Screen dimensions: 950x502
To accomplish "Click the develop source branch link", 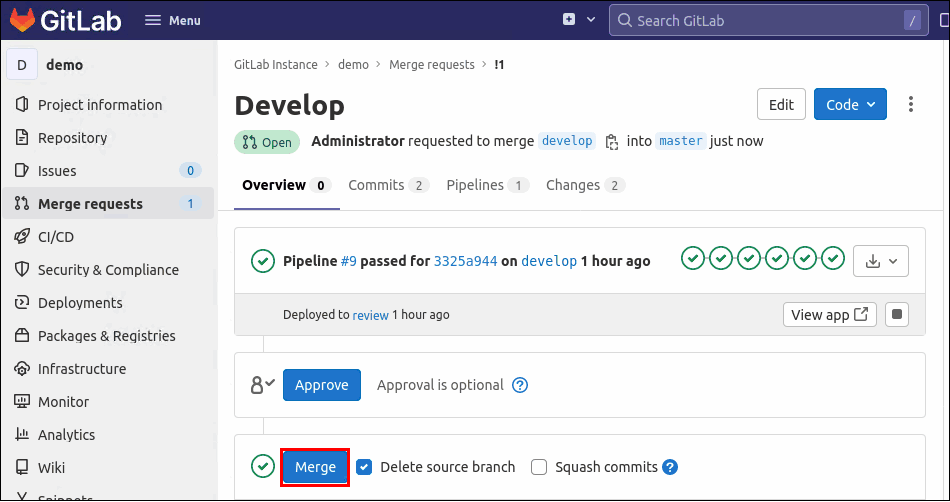I will 567,141.
